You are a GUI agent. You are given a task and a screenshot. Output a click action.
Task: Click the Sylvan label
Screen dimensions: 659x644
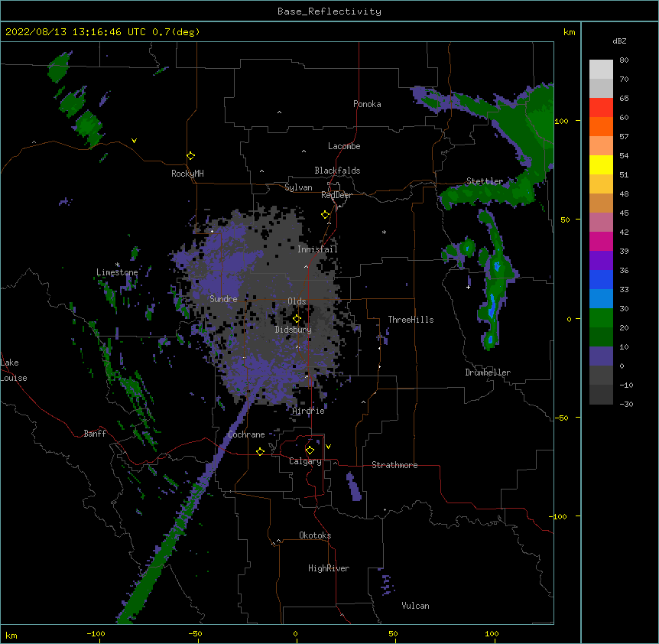click(x=298, y=187)
